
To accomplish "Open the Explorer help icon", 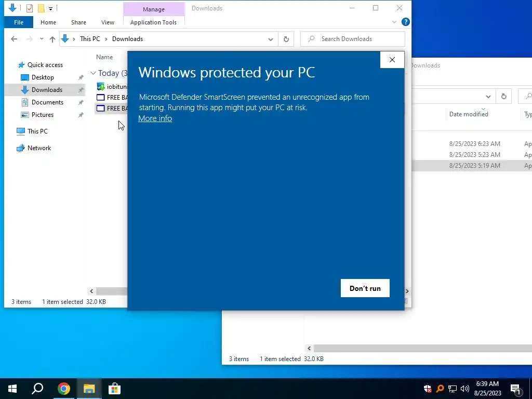I will pos(405,22).
